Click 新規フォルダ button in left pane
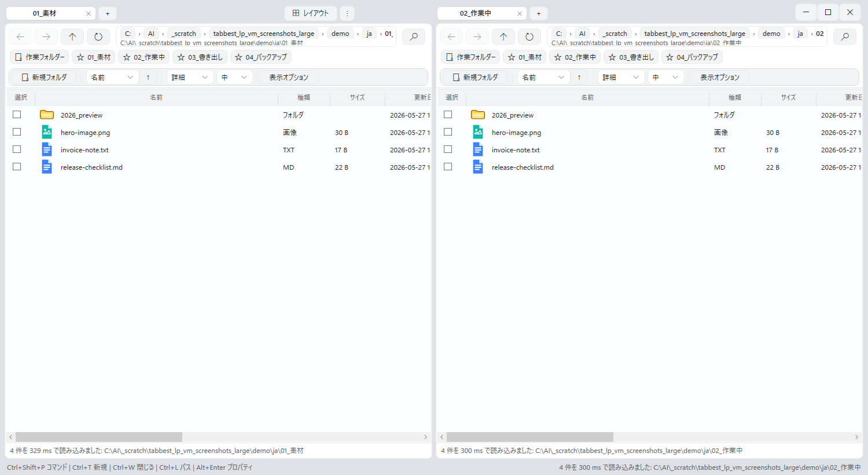868x475 pixels. click(x=45, y=77)
